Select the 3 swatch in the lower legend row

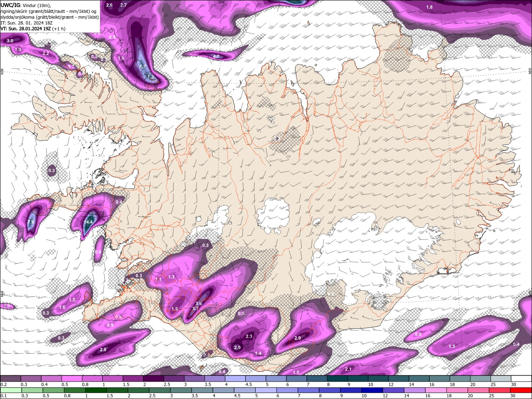tap(181, 390)
